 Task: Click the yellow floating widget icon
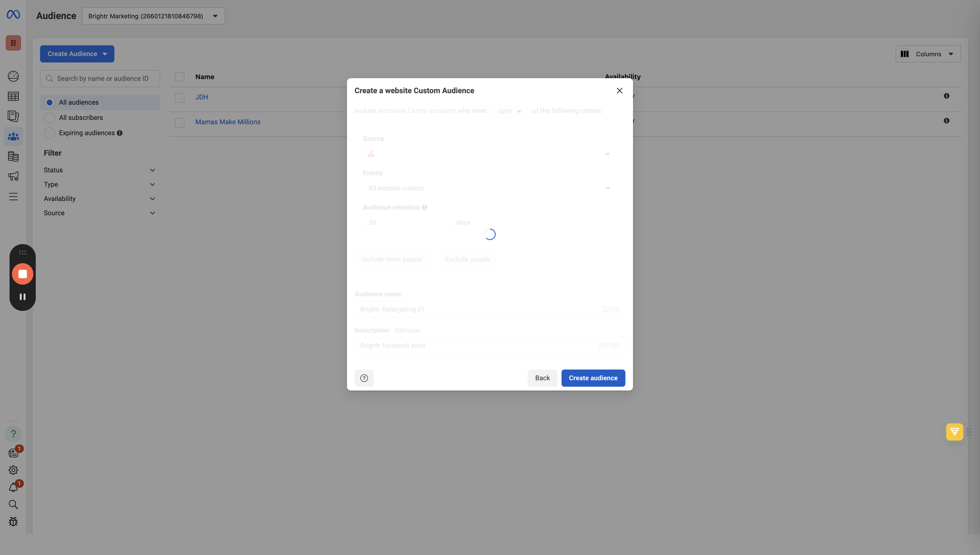[x=954, y=432]
